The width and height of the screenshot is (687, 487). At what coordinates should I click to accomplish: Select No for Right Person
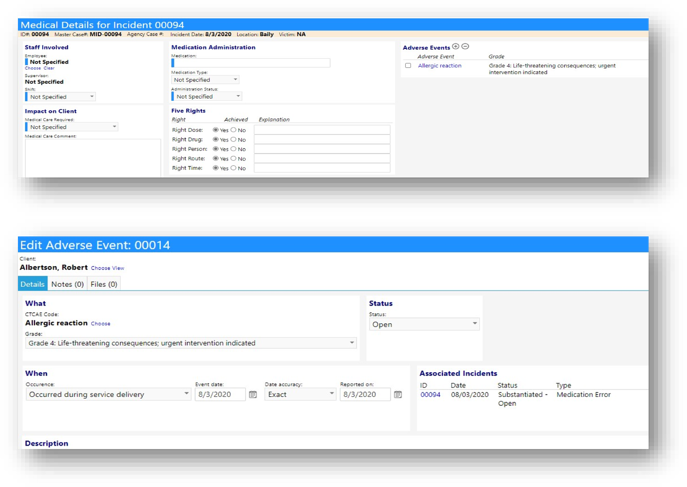[234, 149]
